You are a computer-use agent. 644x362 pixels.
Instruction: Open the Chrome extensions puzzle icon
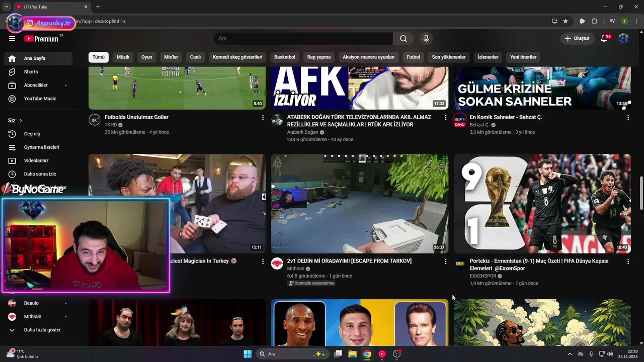[x=595, y=21]
